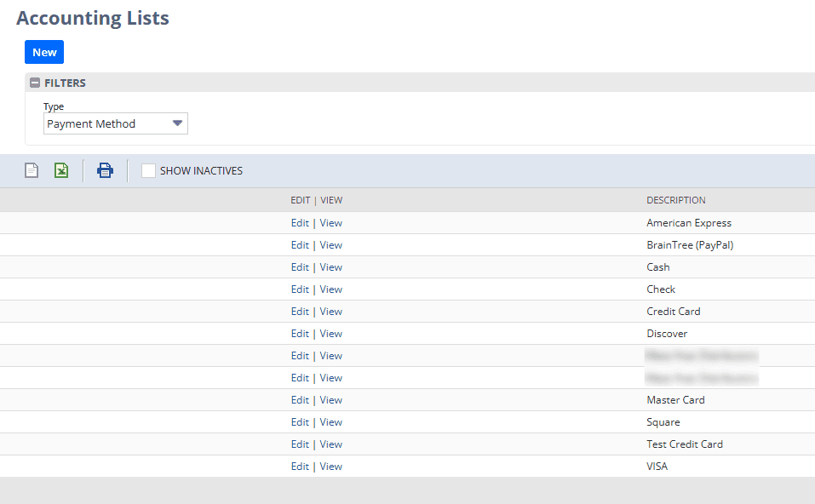The image size is (815, 504).
Task: Edit the American Express payment method
Action: pos(300,223)
